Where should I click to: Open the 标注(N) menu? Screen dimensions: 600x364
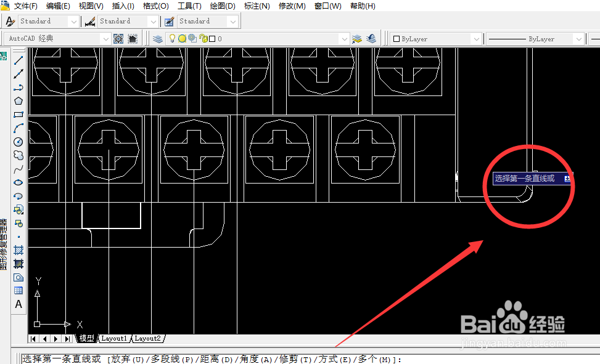(x=257, y=6)
